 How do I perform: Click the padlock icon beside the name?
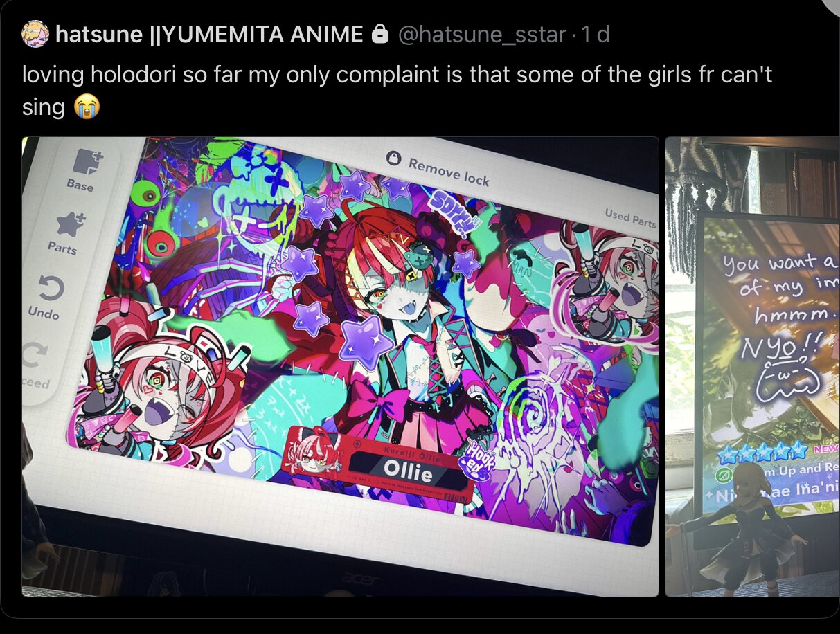tap(380, 34)
